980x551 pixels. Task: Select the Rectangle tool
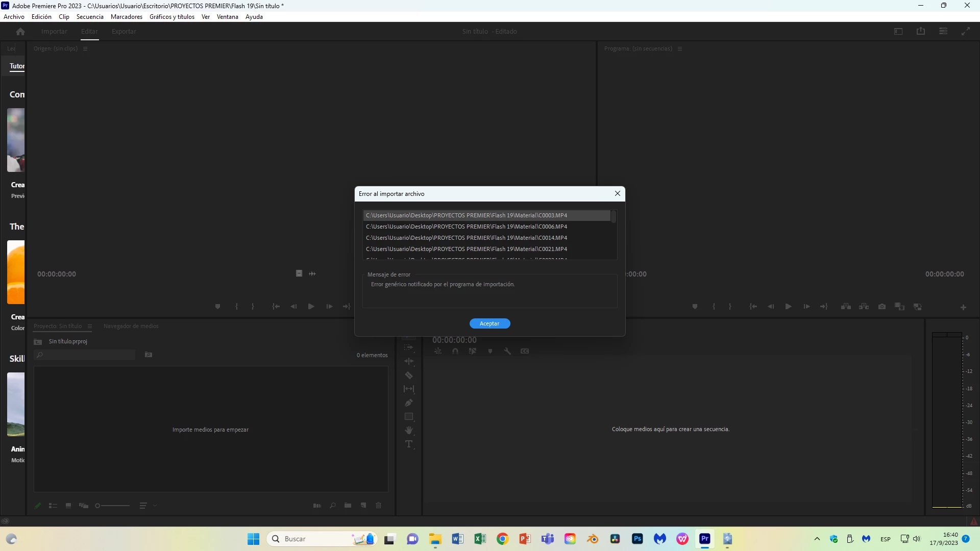click(x=409, y=417)
